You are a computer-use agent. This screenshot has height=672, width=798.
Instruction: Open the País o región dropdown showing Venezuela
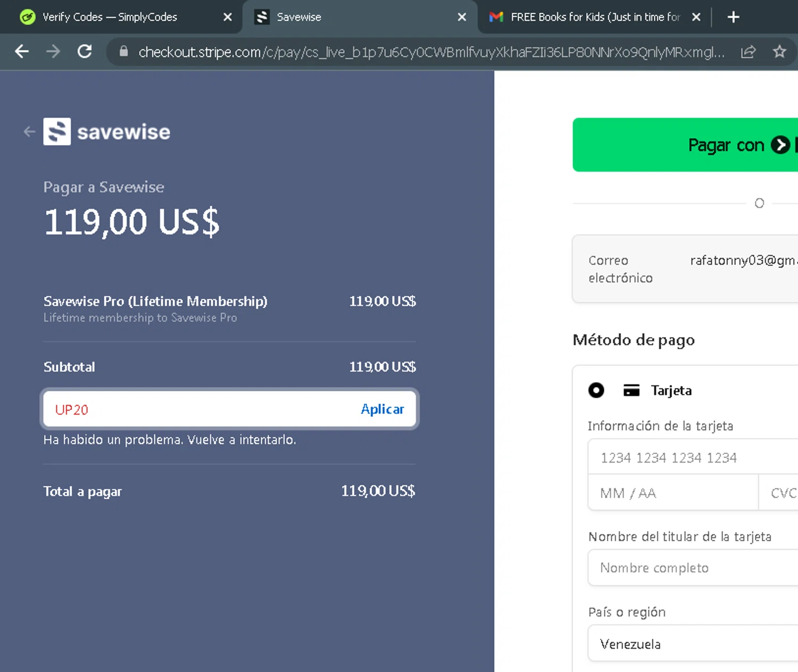coord(693,644)
